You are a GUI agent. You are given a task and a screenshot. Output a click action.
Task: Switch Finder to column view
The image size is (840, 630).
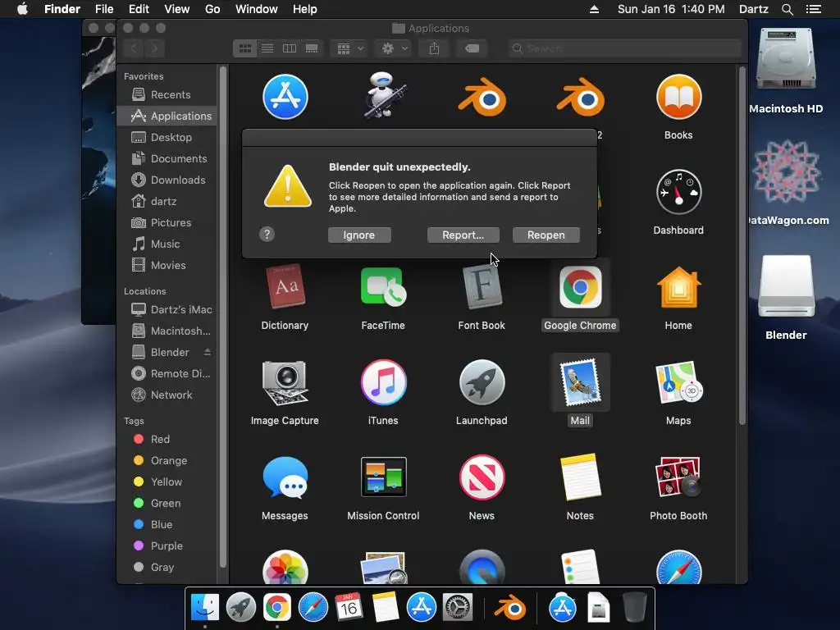(x=290, y=48)
